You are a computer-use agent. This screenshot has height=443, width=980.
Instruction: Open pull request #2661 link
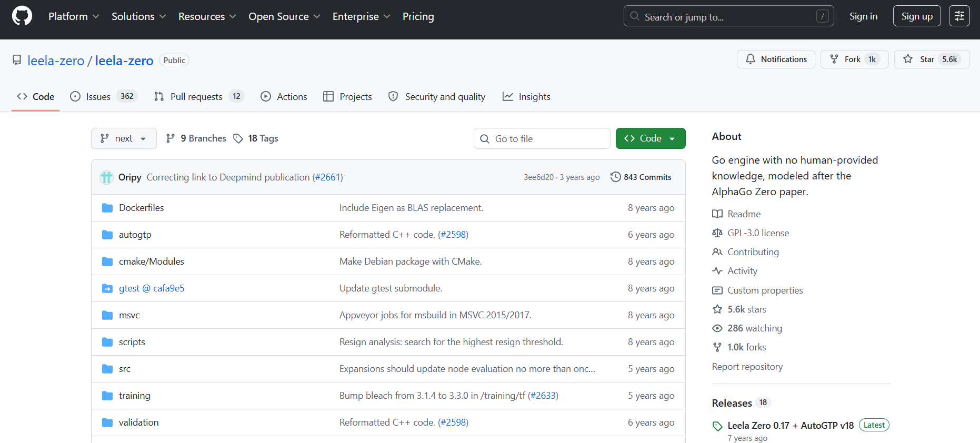pos(327,177)
